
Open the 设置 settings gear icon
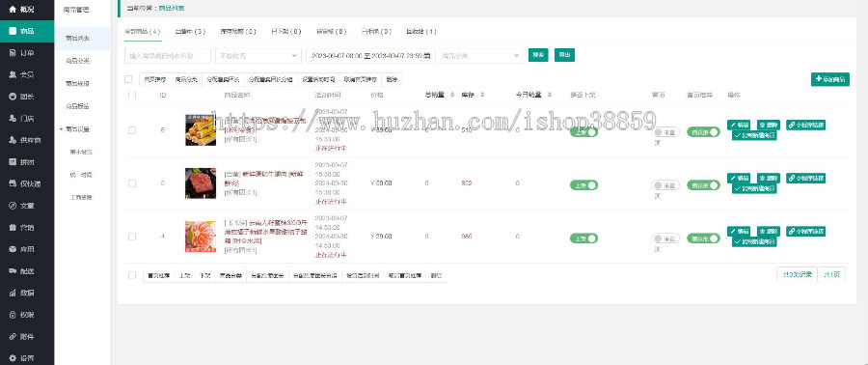(x=13, y=358)
